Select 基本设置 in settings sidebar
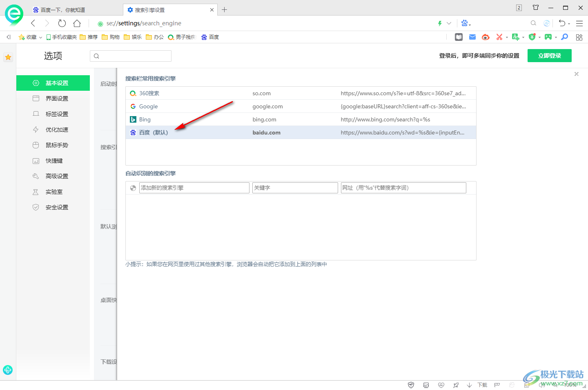This screenshot has height=390, width=588. [x=53, y=83]
